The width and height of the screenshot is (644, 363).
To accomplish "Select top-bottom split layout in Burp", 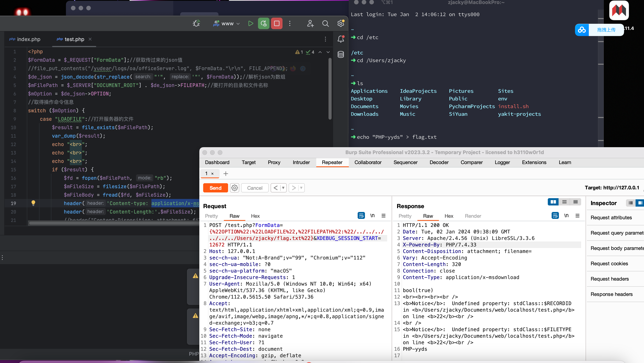I will (x=564, y=202).
